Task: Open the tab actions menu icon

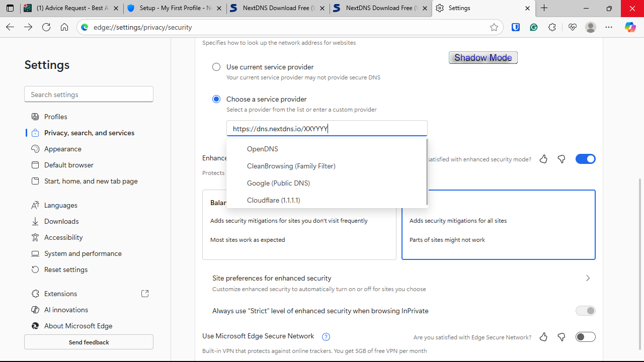Action: coord(10,8)
